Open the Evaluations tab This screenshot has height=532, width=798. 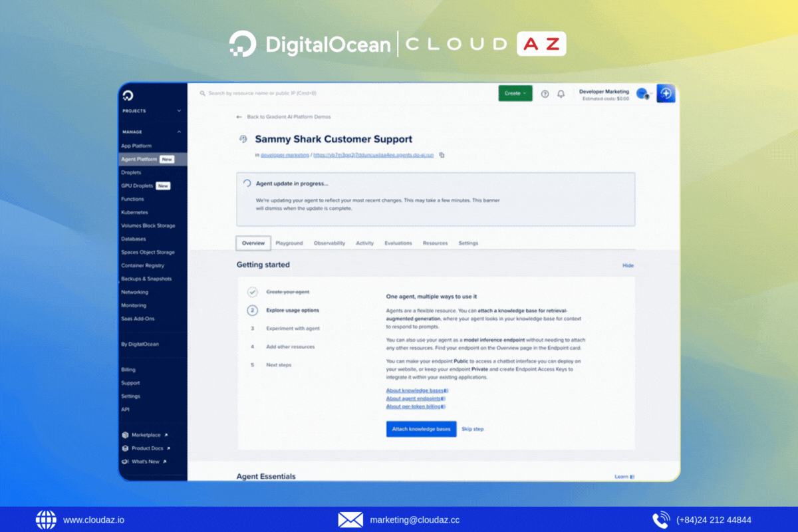point(398,243)
